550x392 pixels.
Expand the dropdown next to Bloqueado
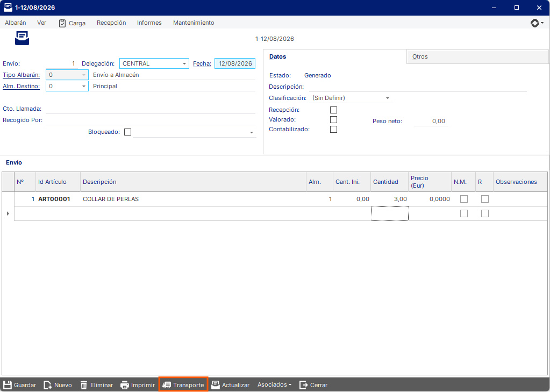pos(252,132)
